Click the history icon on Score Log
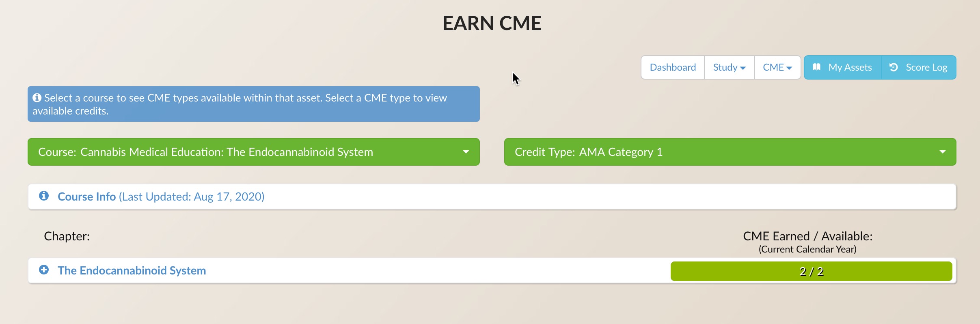 [x=894, y=67]
